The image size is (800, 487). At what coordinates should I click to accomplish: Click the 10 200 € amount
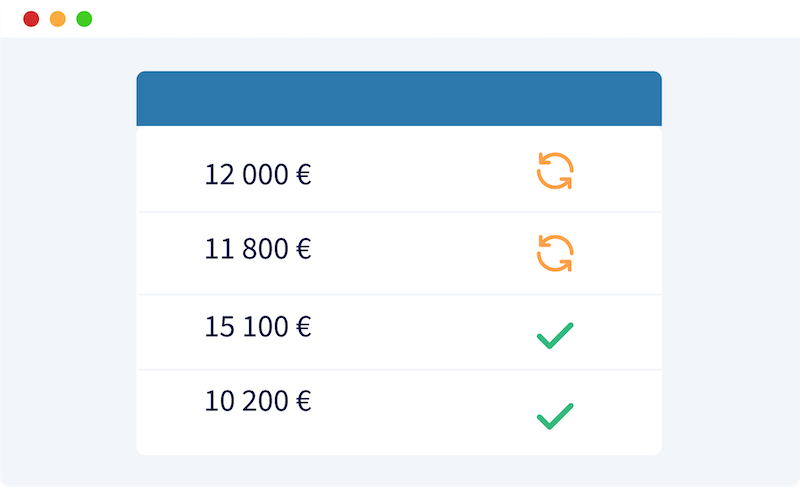tap(258, 401)
